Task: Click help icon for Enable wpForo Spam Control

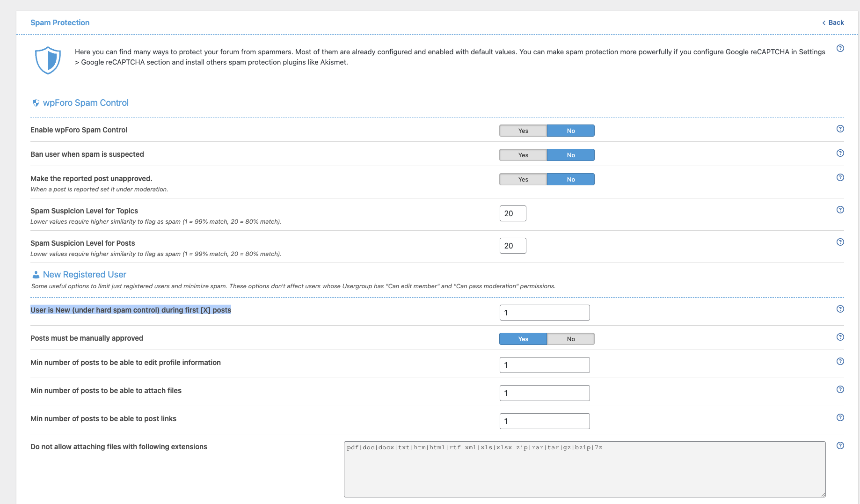Action: (840, 129)
